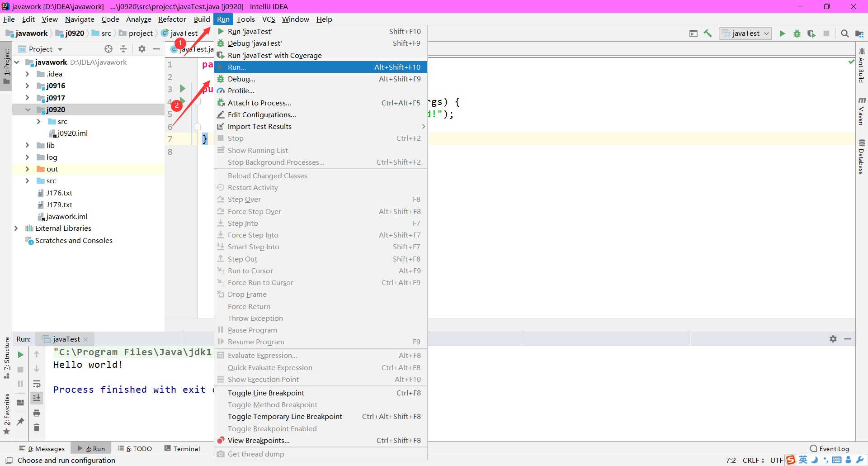Viewport: 868px width, 466px height.
Task: Select Debug 'javaTest' menu entry
Action: tap(321, 43)
